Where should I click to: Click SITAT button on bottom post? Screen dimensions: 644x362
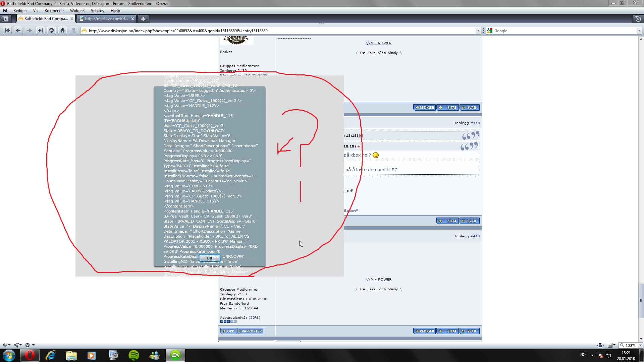pyautogui.click(x=448, y=331)
